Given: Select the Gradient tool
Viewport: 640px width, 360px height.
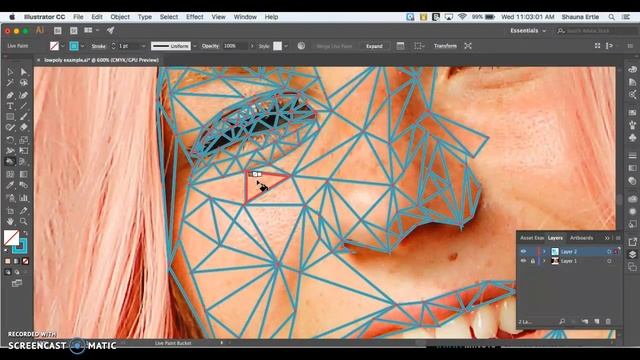Looking at the screenshot, I should 24,174.
